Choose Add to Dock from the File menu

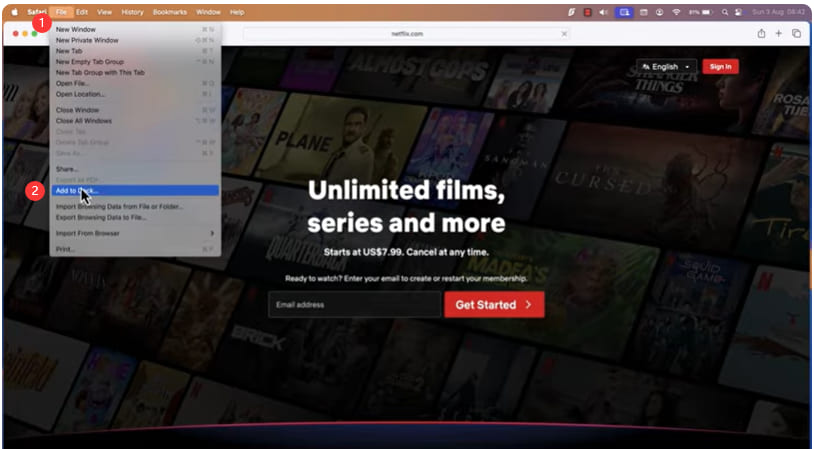(135, 191)
